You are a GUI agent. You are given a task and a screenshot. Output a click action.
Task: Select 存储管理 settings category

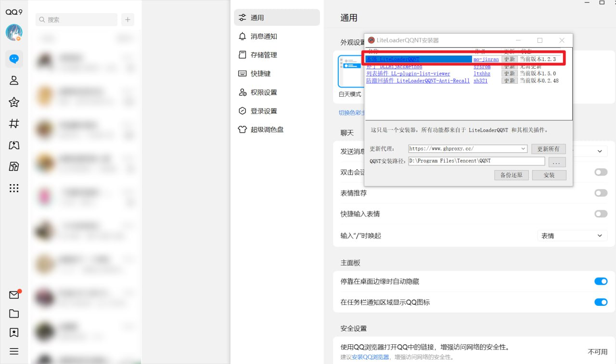point(277,55)
